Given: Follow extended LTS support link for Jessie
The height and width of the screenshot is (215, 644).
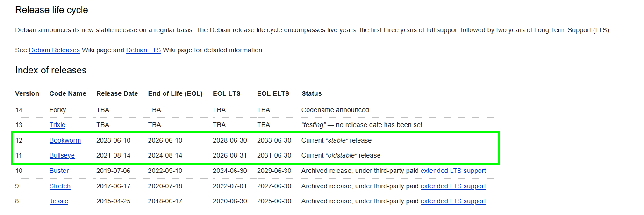Looking at the screenshot, I should point(453,201).
